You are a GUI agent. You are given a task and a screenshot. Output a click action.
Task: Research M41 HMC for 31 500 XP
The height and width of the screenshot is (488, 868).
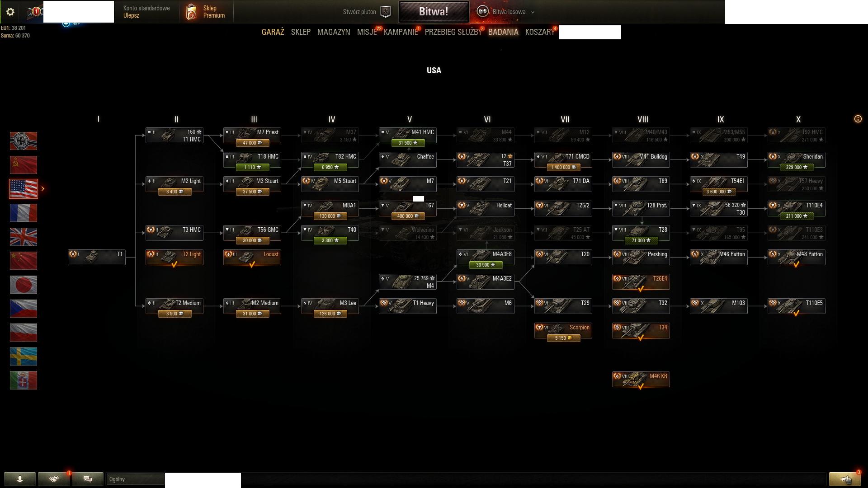[408, 143]
